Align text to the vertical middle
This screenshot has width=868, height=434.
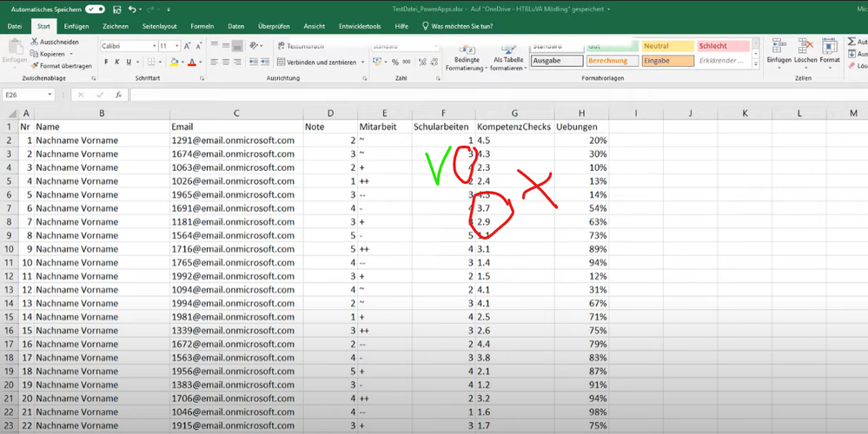point(226,46)
